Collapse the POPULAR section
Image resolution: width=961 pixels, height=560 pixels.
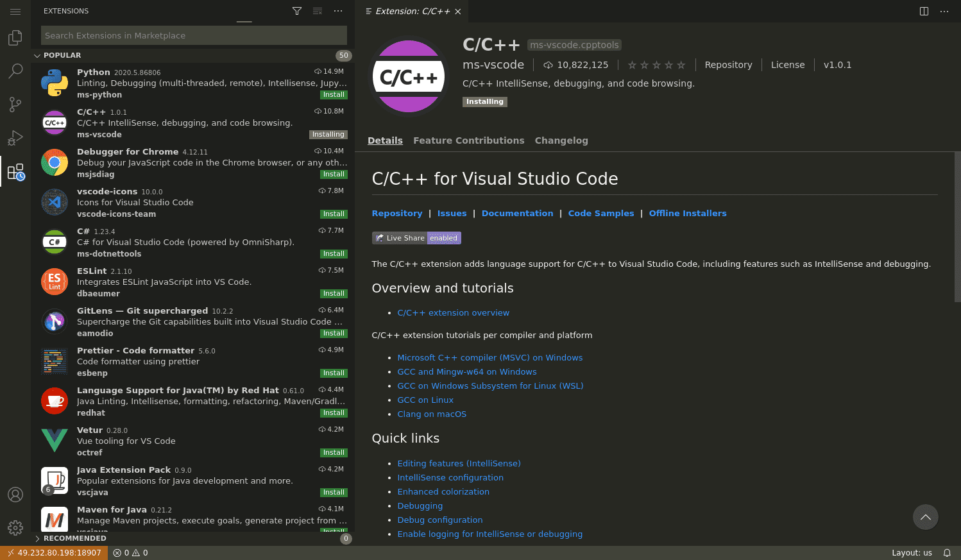coord(192,55)
